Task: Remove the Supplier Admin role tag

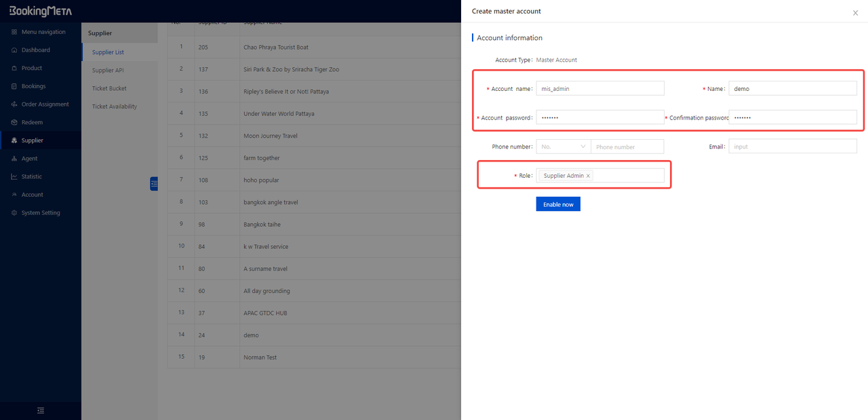Action: [588, 176]
